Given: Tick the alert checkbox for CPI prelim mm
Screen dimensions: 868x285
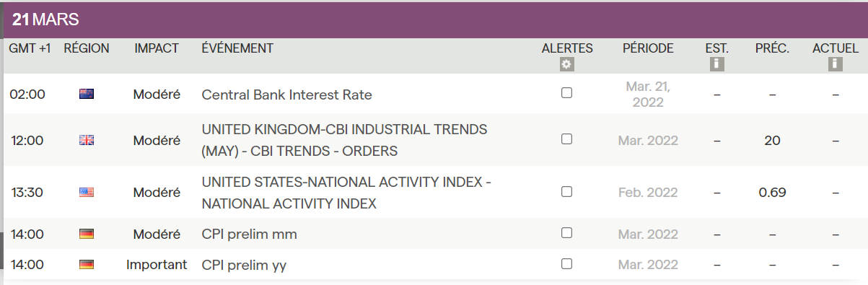Looking at the screenshot, I should [566, 233].
